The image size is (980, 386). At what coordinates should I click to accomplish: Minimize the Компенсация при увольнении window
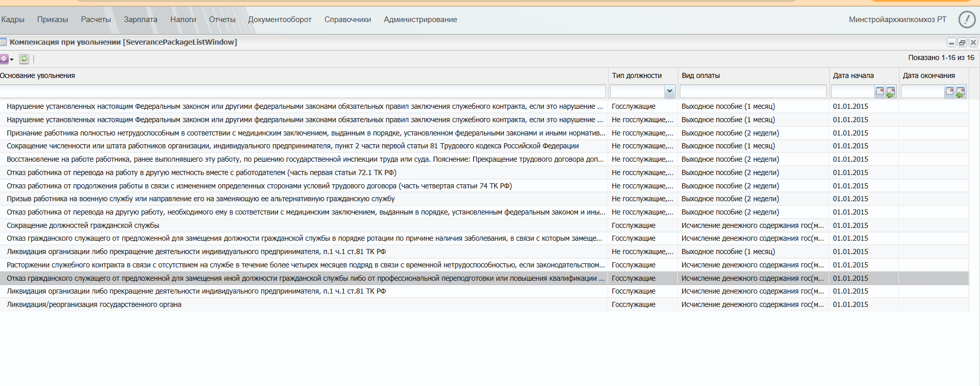pos(951,43)
